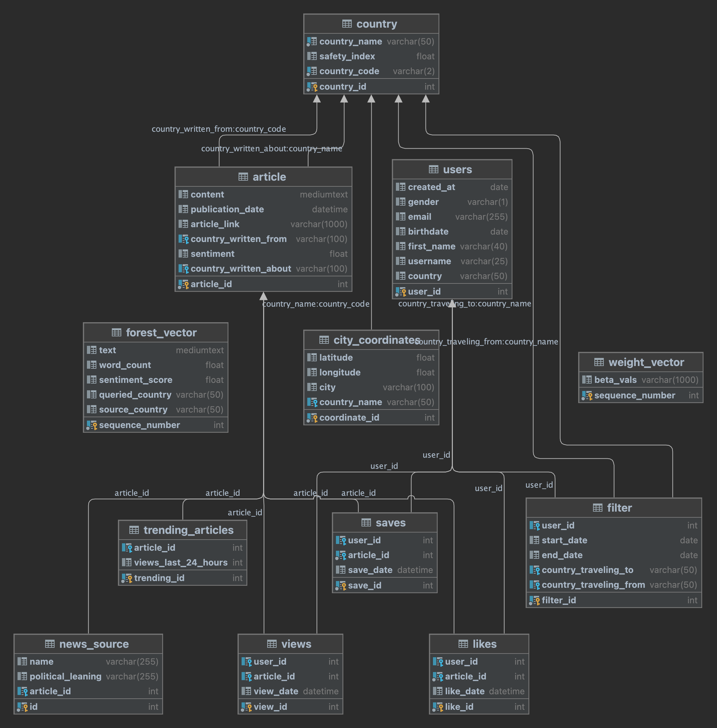Click the filter_id primary key icon
This screenshot has height=728, width=717.
[534, 600]
